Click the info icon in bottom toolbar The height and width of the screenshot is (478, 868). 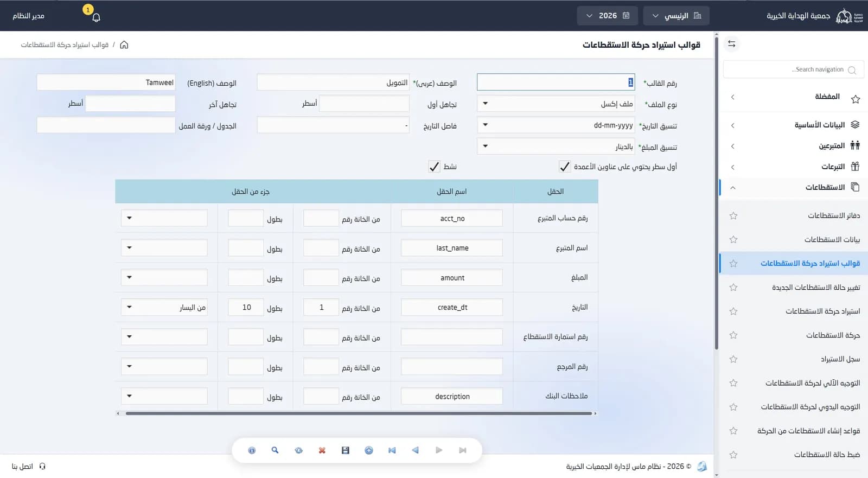252,450
